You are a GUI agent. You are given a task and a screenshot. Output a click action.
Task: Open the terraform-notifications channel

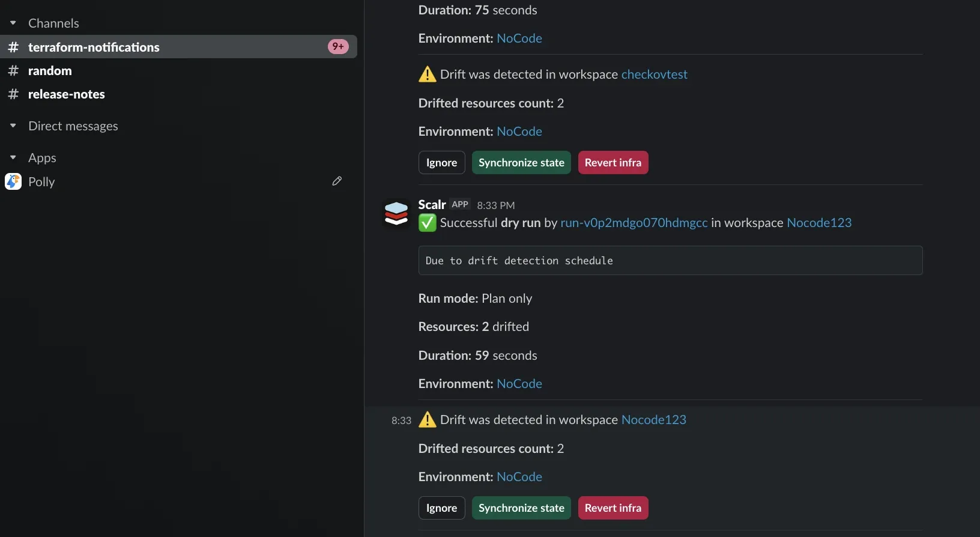tap(178, 47)
